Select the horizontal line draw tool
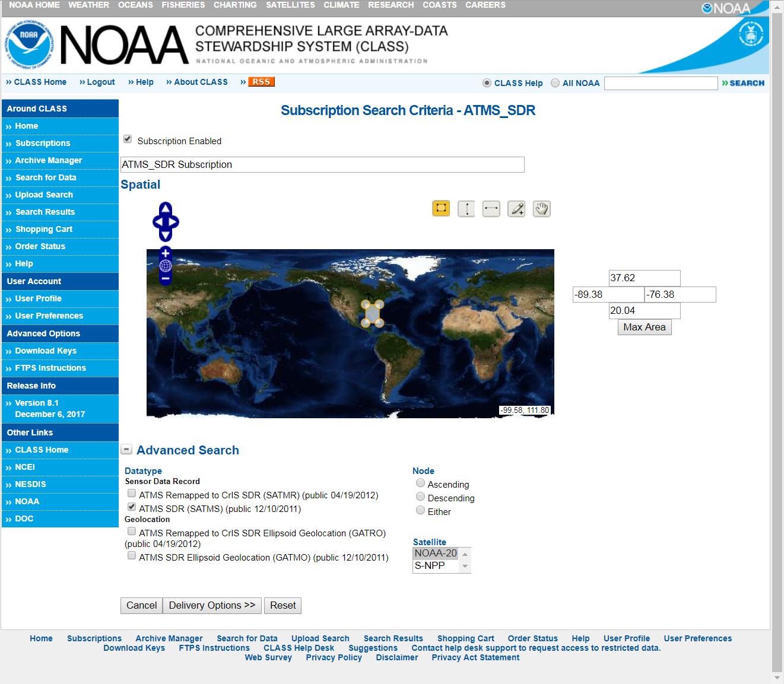This screenshot has width=784, height=684. click(491, 209)
